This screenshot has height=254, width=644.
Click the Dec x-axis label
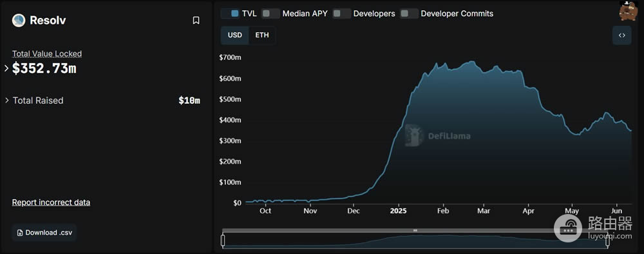[x=353, y=211]
